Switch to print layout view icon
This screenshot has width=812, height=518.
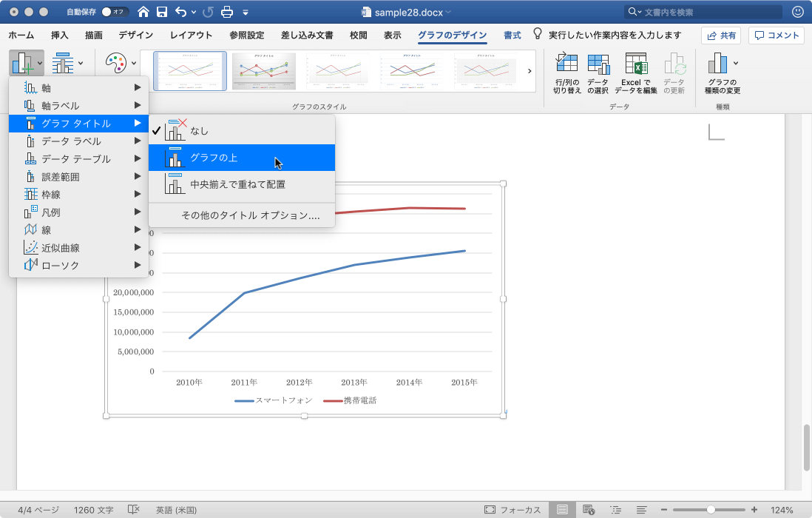[562, 510]
